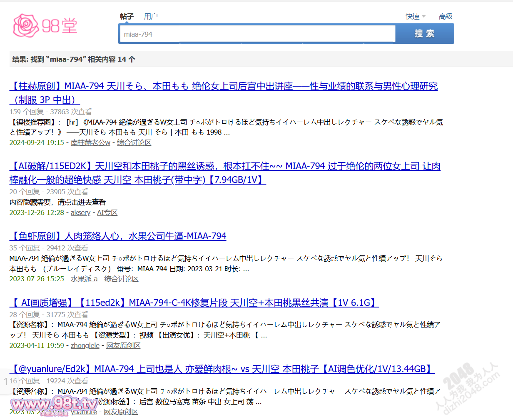Open the result titled 【柱赫原创】
The width and height of the screenshot is (513, 420).
(x=223, y=87)
